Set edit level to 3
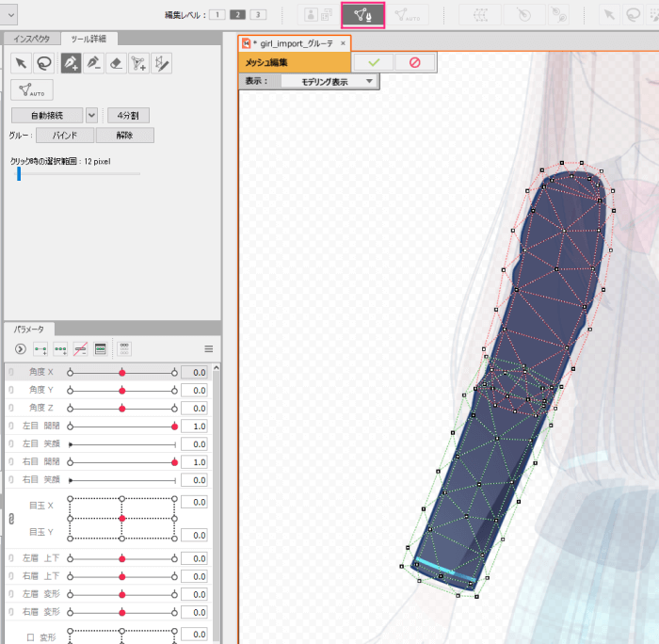Viewport: 659px width, 644px height. coord(258,14)
